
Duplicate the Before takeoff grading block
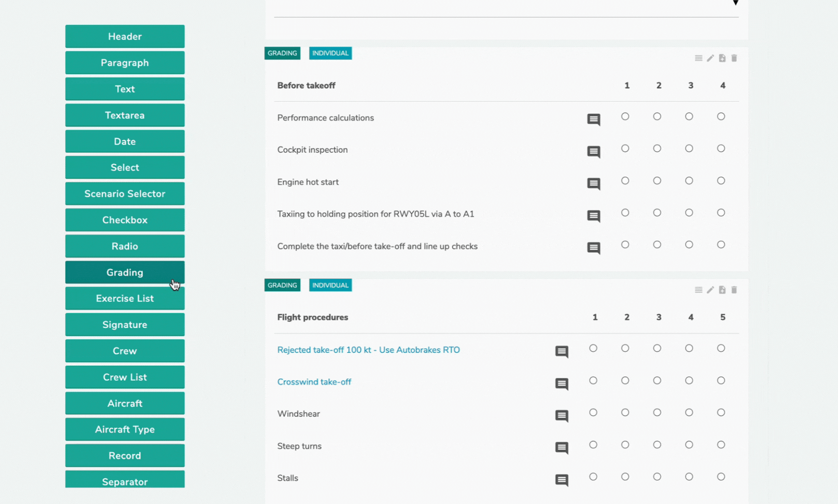pos(722,58)
